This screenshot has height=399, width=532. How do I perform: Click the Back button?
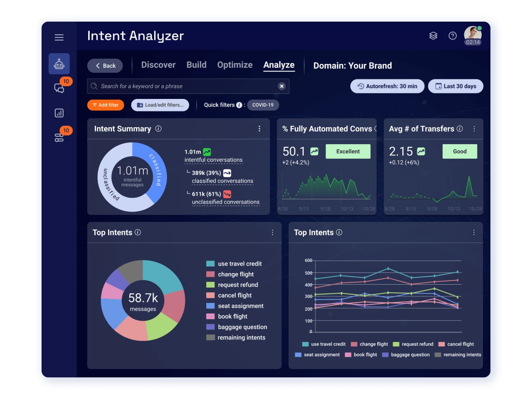[105, 66]
